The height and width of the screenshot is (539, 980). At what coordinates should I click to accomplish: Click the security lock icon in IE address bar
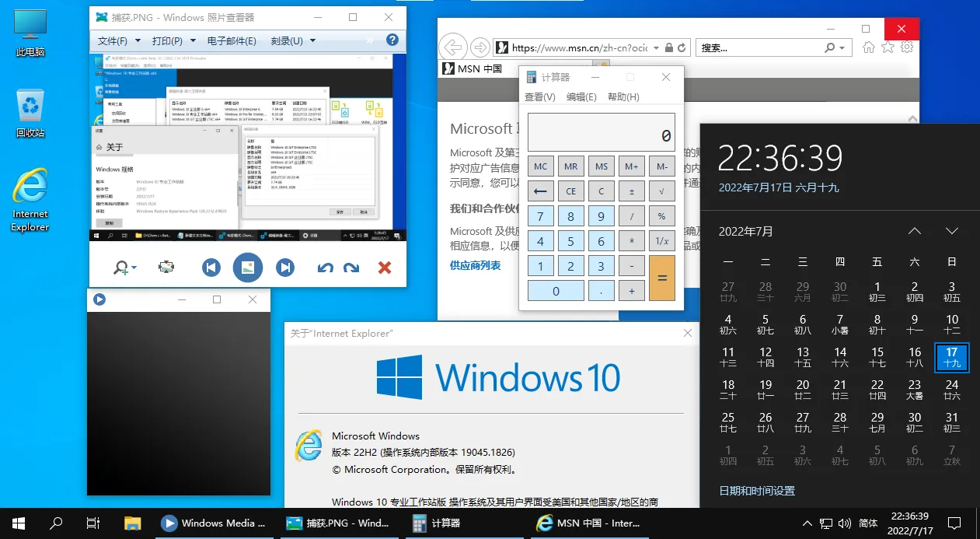click(x=668, y=47)
